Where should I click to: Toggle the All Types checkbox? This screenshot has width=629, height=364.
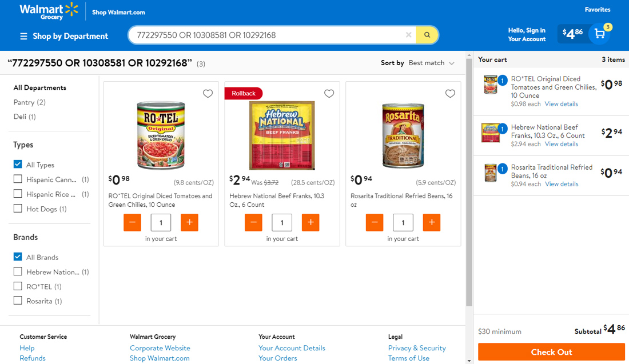[x=18, y=165]
